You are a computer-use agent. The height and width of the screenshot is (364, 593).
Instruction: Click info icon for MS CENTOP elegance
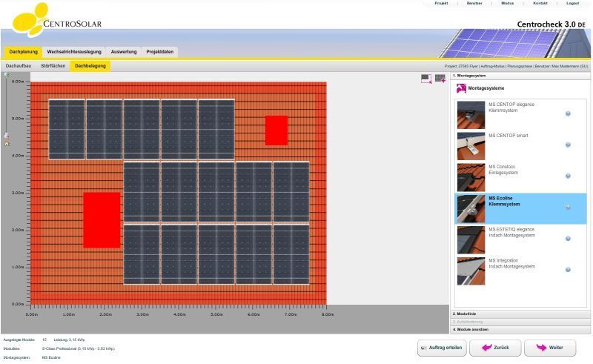(568, 114)
